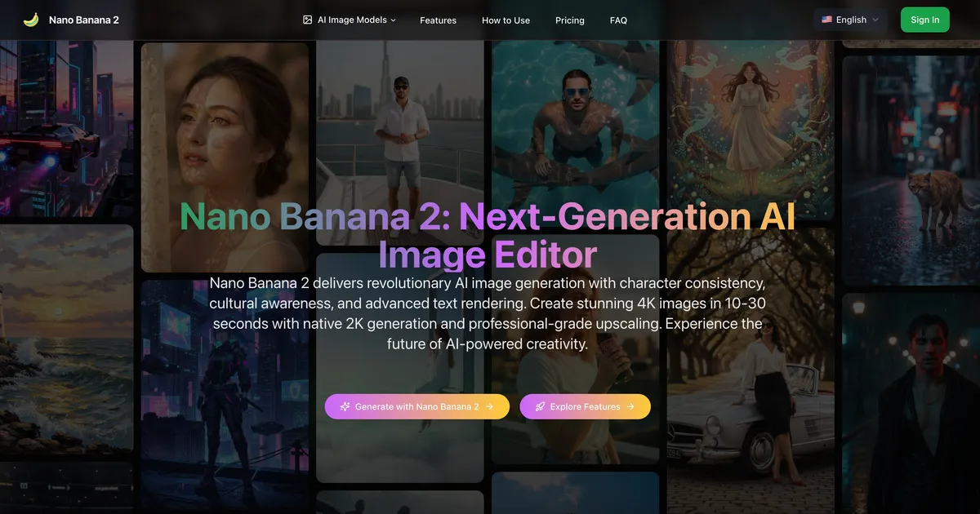Screen dimensions: 980x514
Task: Click the Sign In button
Action: pyautogui.click(x=924, y=19)
